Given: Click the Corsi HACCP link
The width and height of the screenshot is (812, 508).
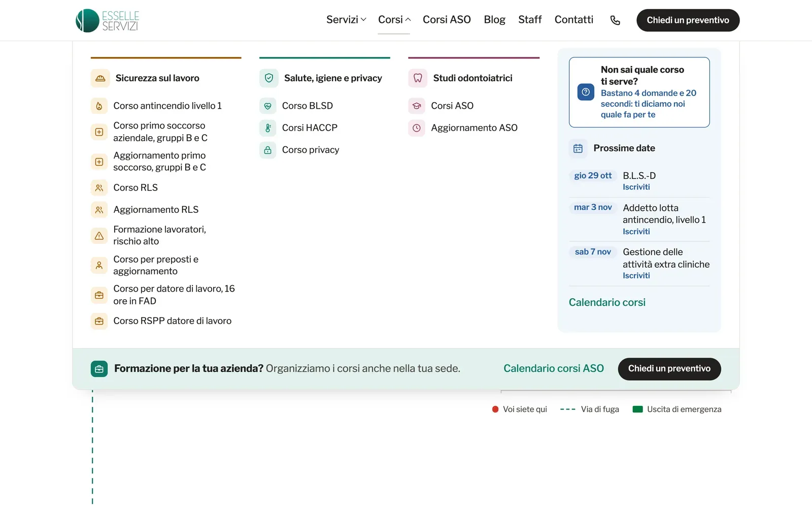Looking at the screenshot, I should 310,128.
